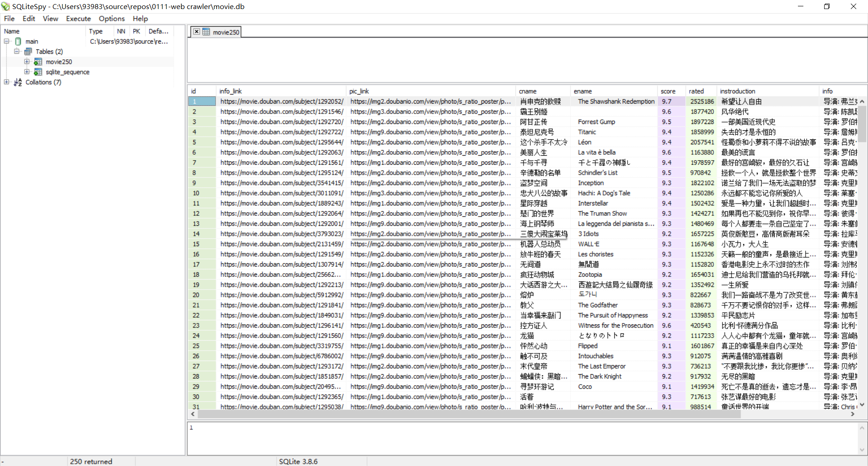Click the Coco ename cell

coord(614,386)
